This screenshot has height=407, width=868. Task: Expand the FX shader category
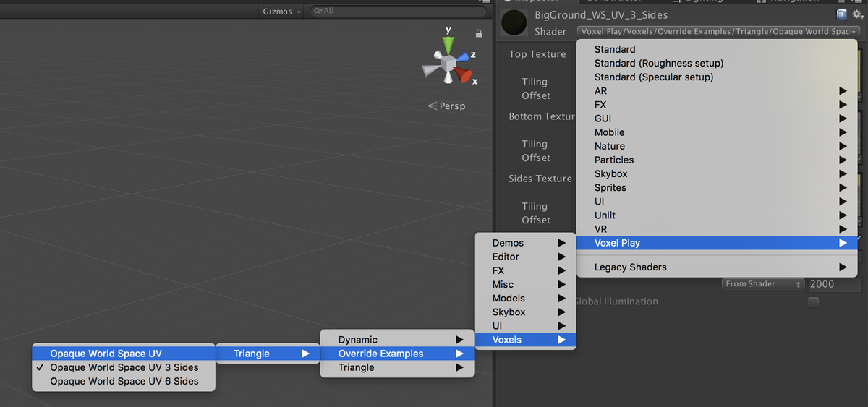pyautogui.click(x=717, y=104)
